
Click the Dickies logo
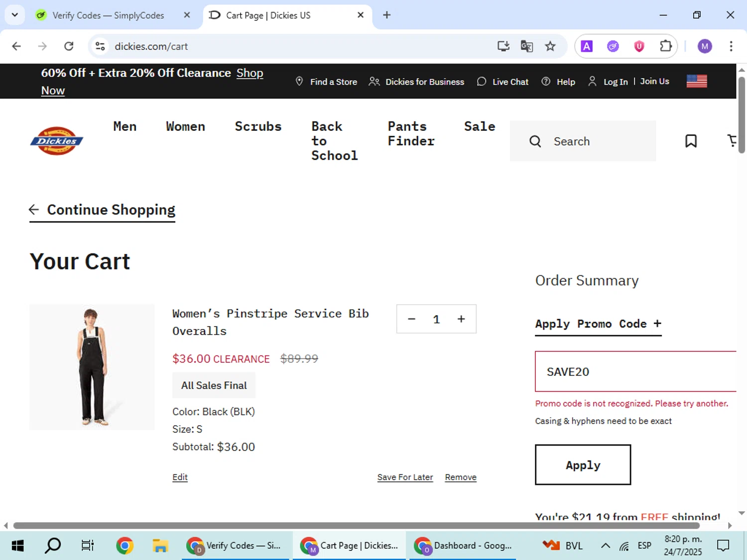pyautogui.click(x=57, y=141)
